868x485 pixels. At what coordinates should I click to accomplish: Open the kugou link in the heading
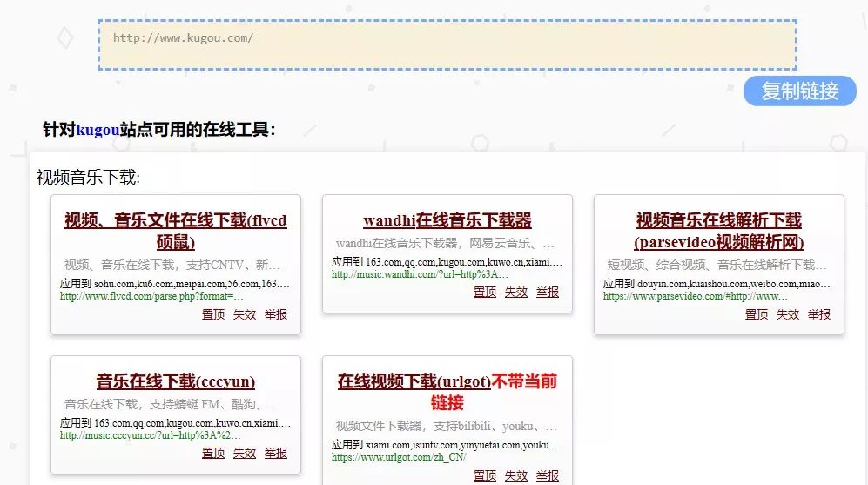98,130
